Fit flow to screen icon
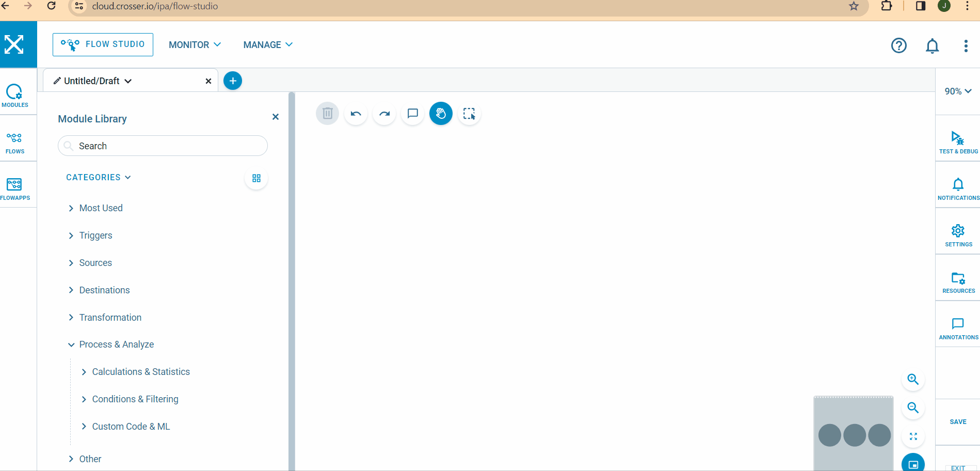The width and height of the screenshot is (980, 471). coord(913,436)
